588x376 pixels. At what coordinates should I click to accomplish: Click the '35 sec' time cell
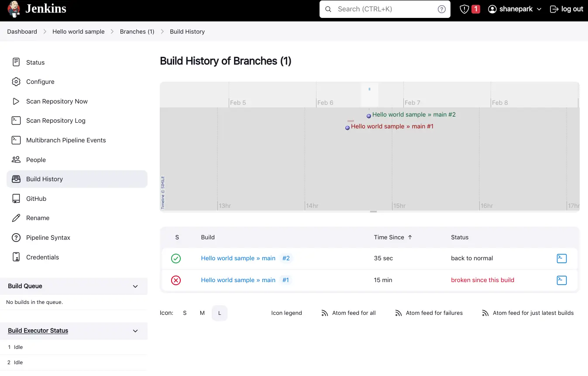383,259
